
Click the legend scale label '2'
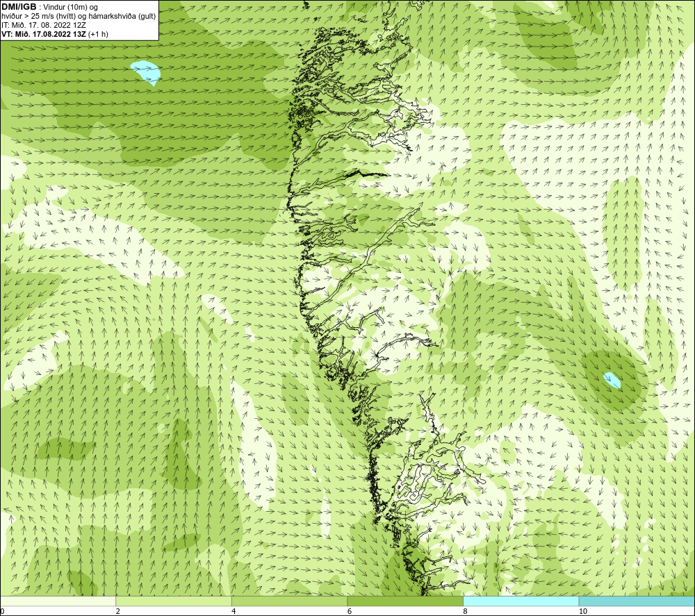(x=118, y=612)
